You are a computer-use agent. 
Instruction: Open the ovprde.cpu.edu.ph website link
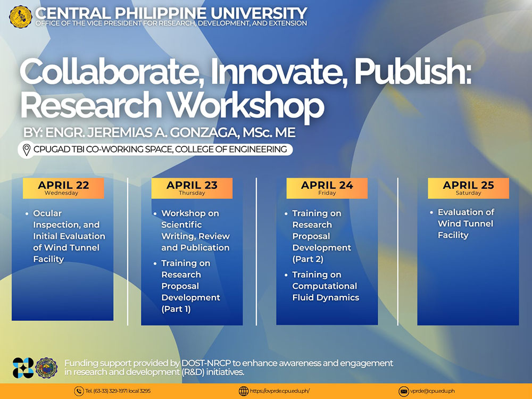[x=279, y=391]
